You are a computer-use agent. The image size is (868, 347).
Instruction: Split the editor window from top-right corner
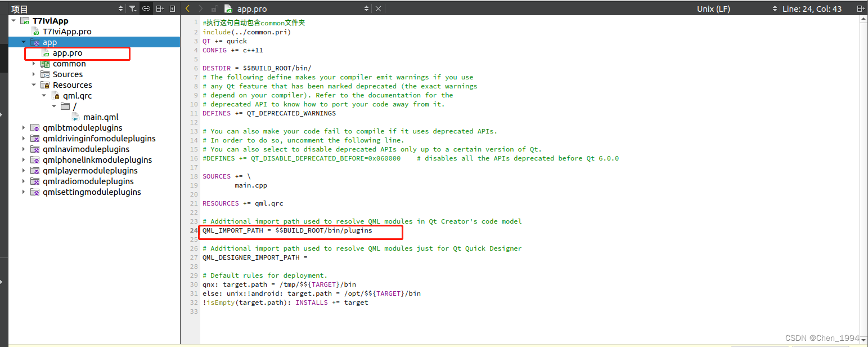click(x=862, y=8)
